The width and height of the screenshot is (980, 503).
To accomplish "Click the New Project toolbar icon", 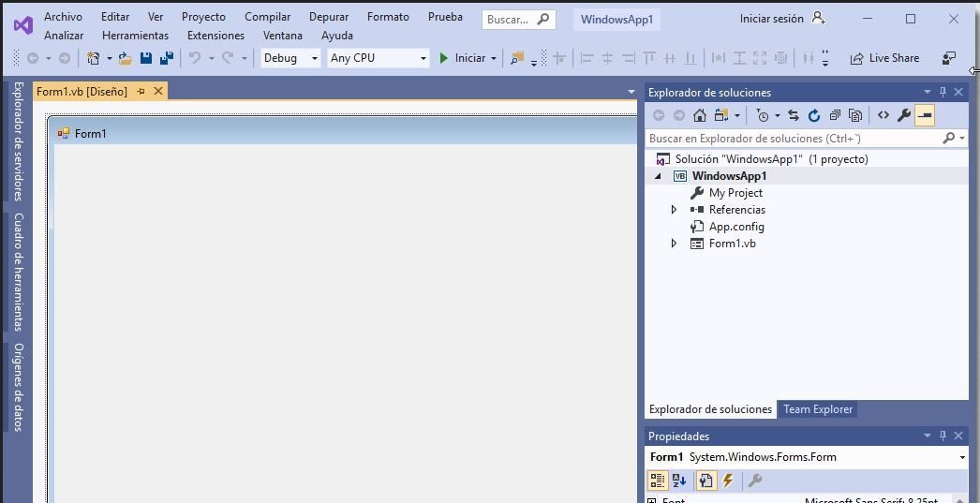I will click(x=93, y=58).
